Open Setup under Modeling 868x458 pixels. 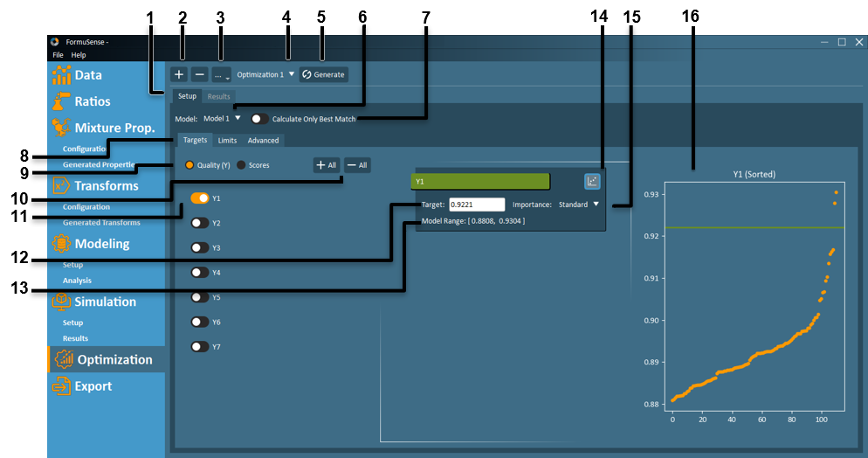tap(72, 265)
